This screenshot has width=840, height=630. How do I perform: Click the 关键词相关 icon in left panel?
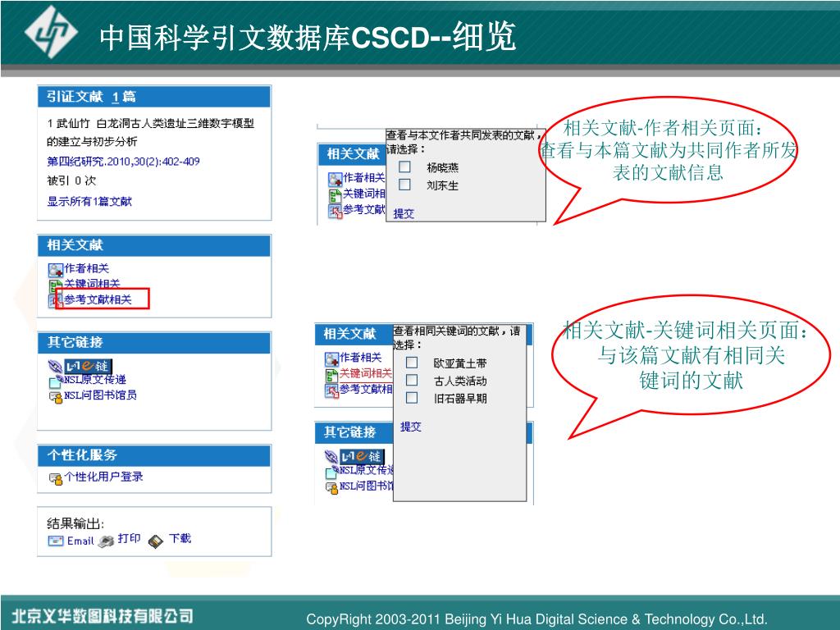pyautogui.click(x=56, y=285)
